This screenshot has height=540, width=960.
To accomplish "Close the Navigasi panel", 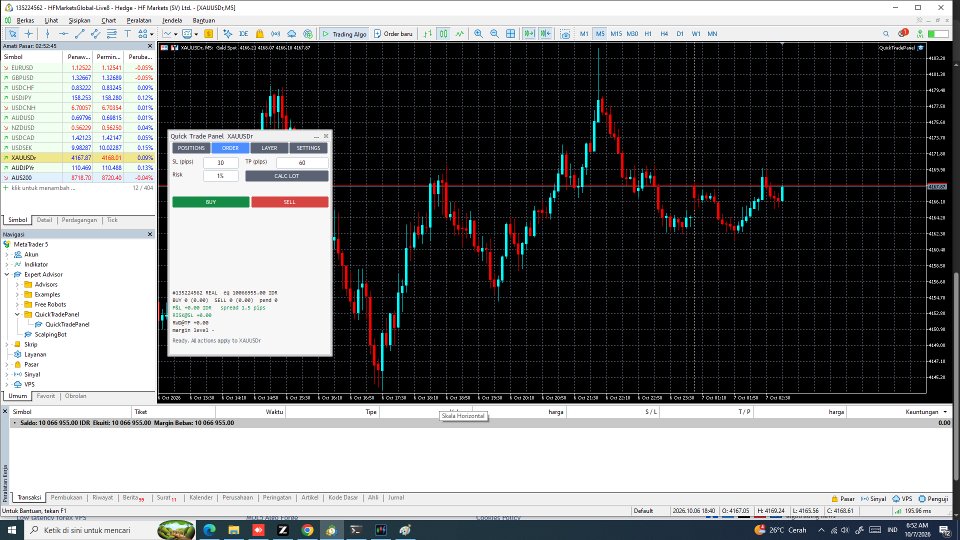I will (x=150, y=234).
